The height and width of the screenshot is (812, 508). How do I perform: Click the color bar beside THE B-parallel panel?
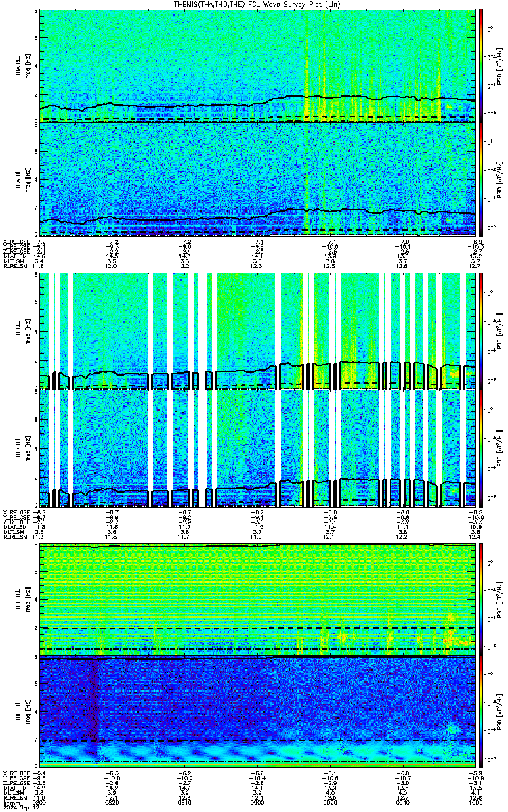(x=482, y=713)
